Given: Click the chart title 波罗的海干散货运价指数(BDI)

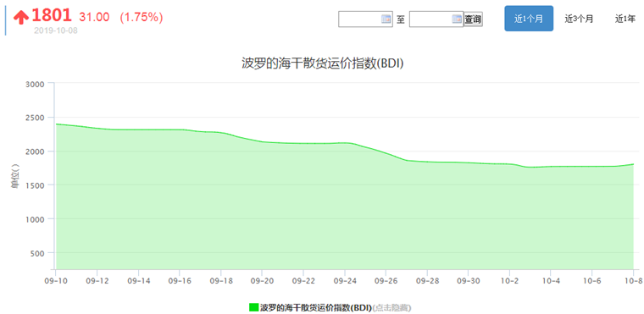Looking at the screenshot, I should pos(322,63).
